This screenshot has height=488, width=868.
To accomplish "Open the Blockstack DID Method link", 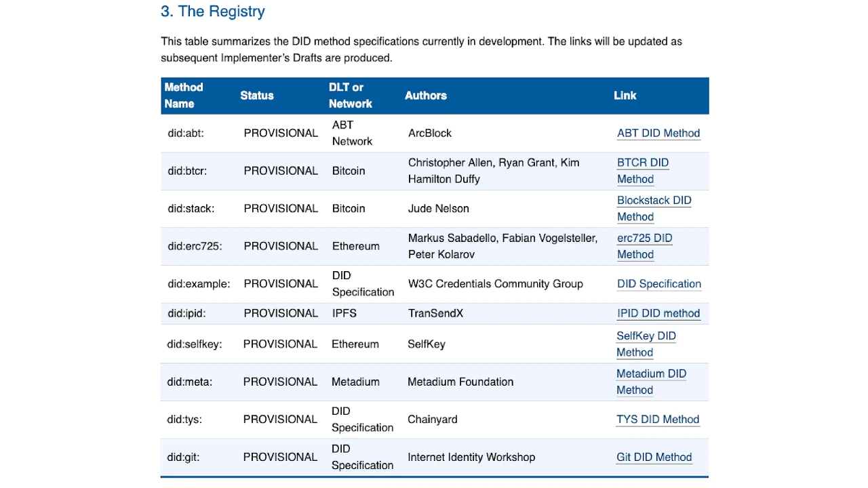I will coord(654,209).
